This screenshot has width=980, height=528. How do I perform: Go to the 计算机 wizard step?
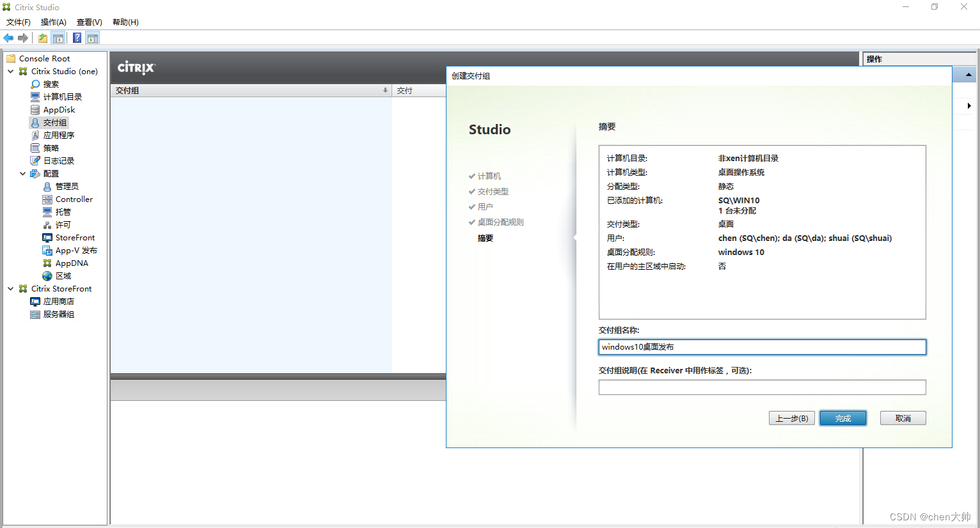point(489,176)
